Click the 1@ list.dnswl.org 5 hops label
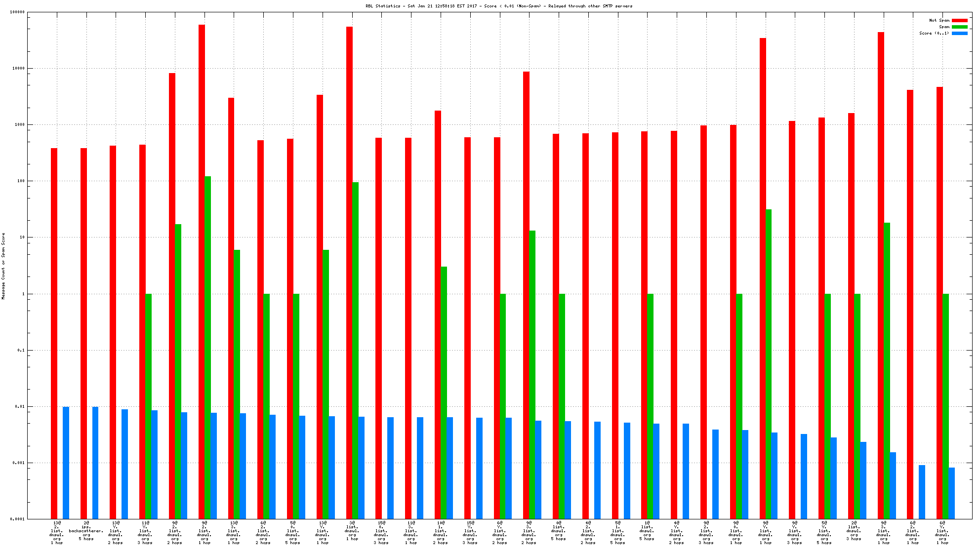This screenshot has height=551, width=980. click(647, 531)
